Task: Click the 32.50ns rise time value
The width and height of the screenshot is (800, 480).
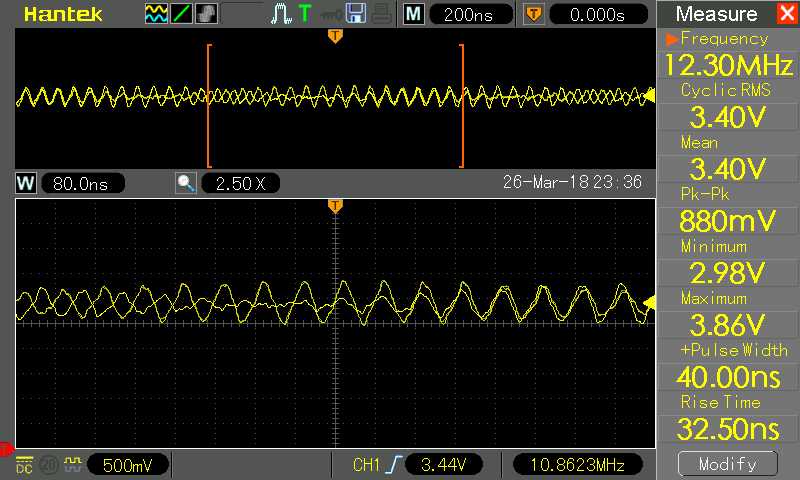Action: point(728,429)
